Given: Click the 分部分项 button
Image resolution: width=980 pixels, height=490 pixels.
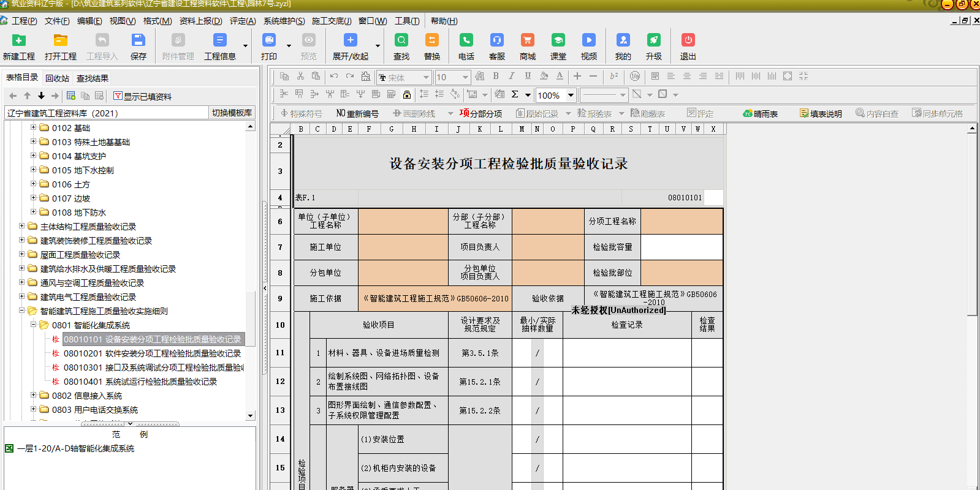Looking at the screenshot, I should pos(481,113).
